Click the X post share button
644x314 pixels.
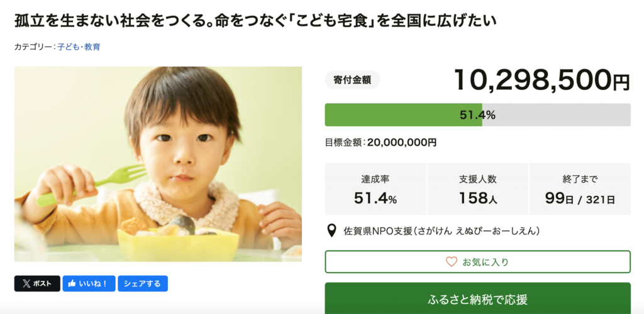tap(37, 283)
